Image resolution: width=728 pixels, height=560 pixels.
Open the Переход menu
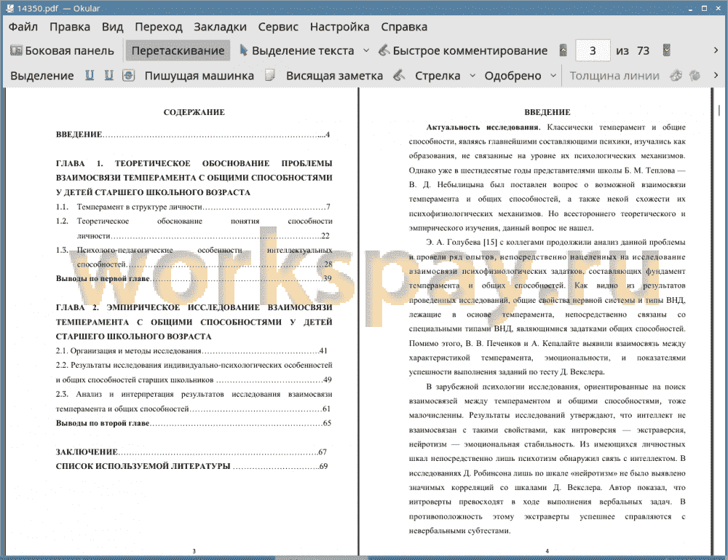point(159,27)
